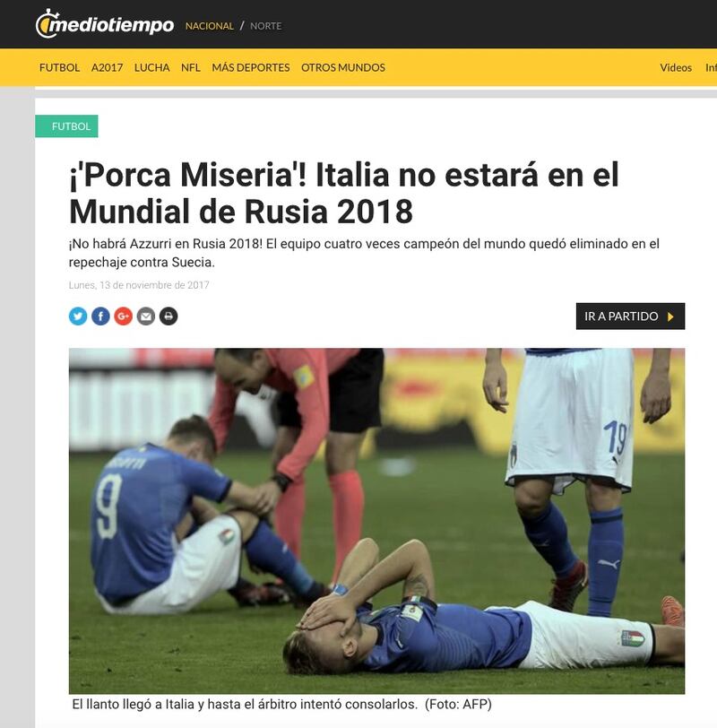
Task: Open the Videos link
Action: tap(676, 67)
